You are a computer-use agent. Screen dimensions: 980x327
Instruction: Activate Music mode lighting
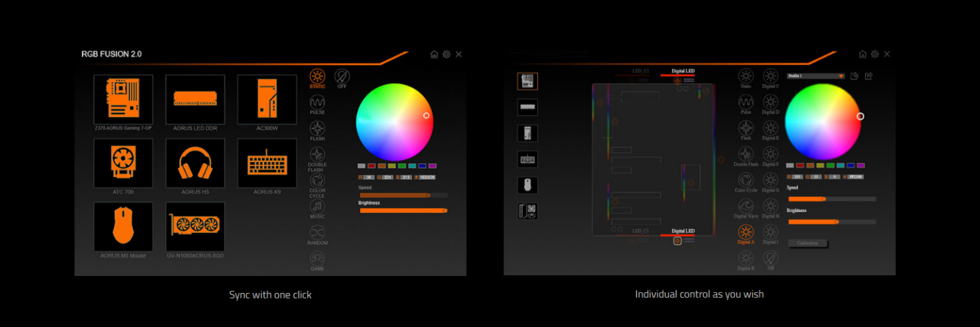pyautogui.click(x=317, y=206)
